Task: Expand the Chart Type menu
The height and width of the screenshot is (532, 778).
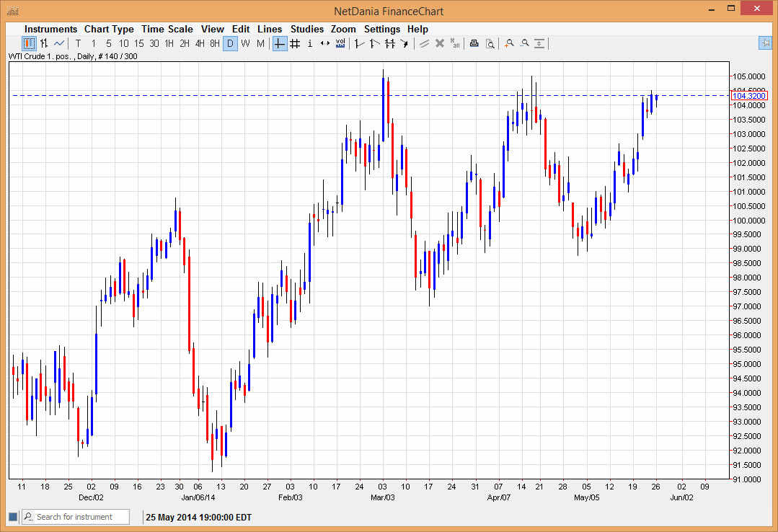Action: tap(109, 29)
